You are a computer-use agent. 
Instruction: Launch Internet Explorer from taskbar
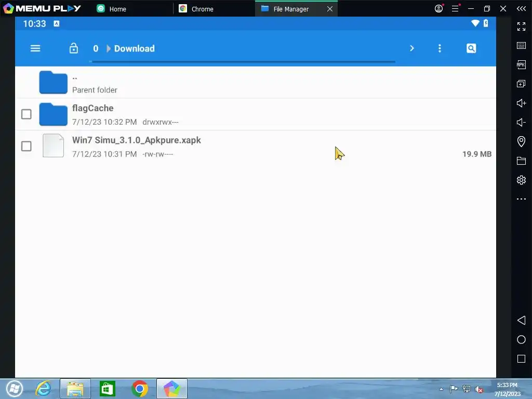tap(44, 389)
